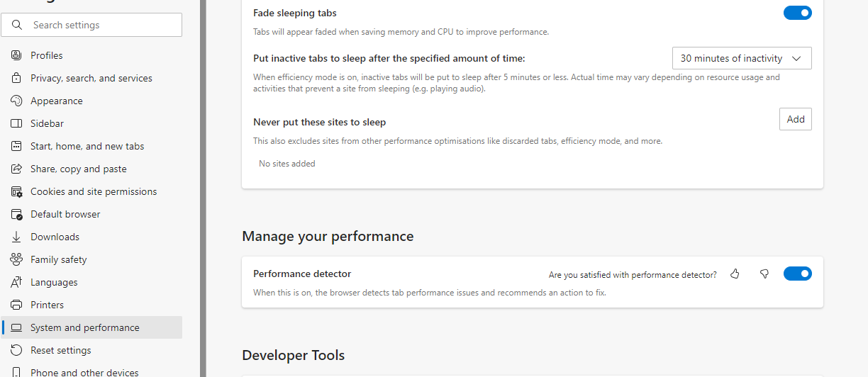Add a site to never sleep list
Viewport: 868px width, 377px height.
(x=796, y=119)
